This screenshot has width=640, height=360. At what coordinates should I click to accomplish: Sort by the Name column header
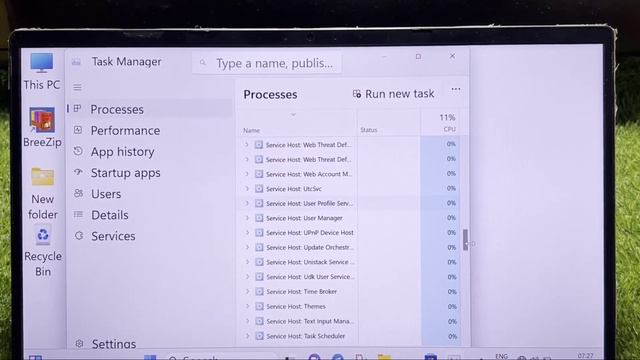point(251,131)
